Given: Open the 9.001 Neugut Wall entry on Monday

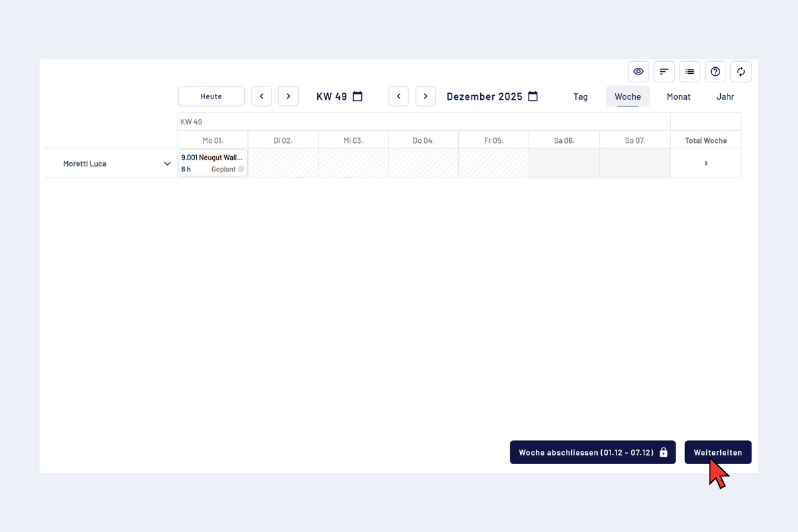Looking at the screenshot, I should tap(212, 164).
